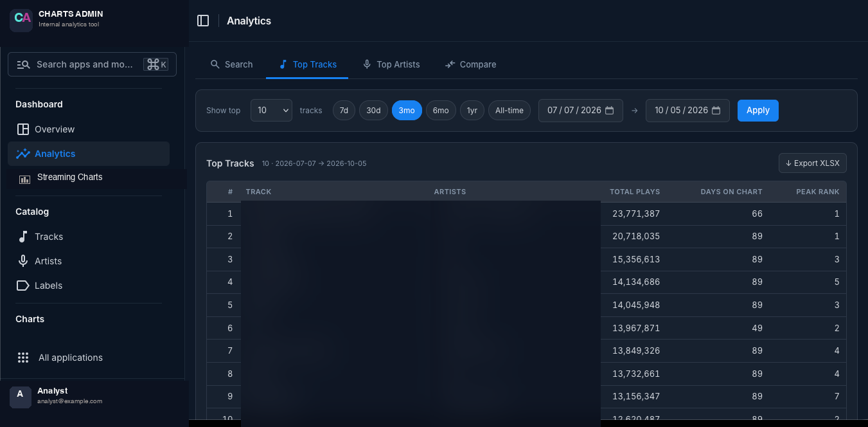
Task: Toggle the sidebar panel icon
Action: coord(203,21)
